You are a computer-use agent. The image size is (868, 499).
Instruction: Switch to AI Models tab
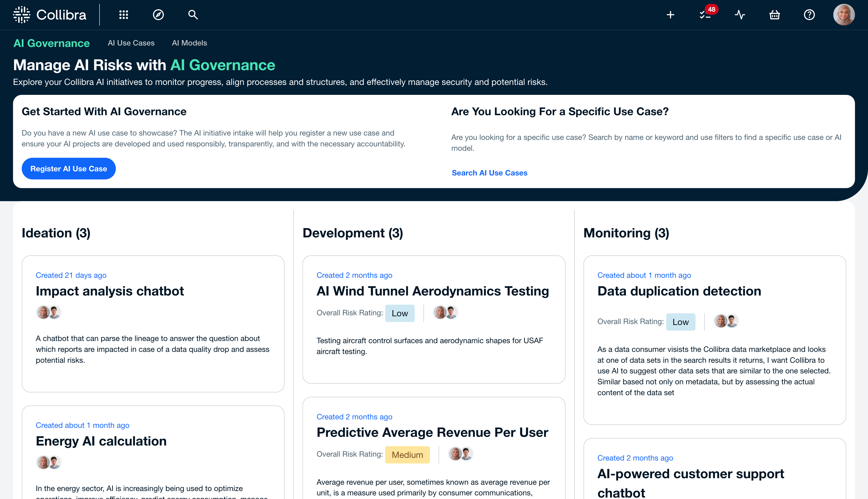point(189,43)
